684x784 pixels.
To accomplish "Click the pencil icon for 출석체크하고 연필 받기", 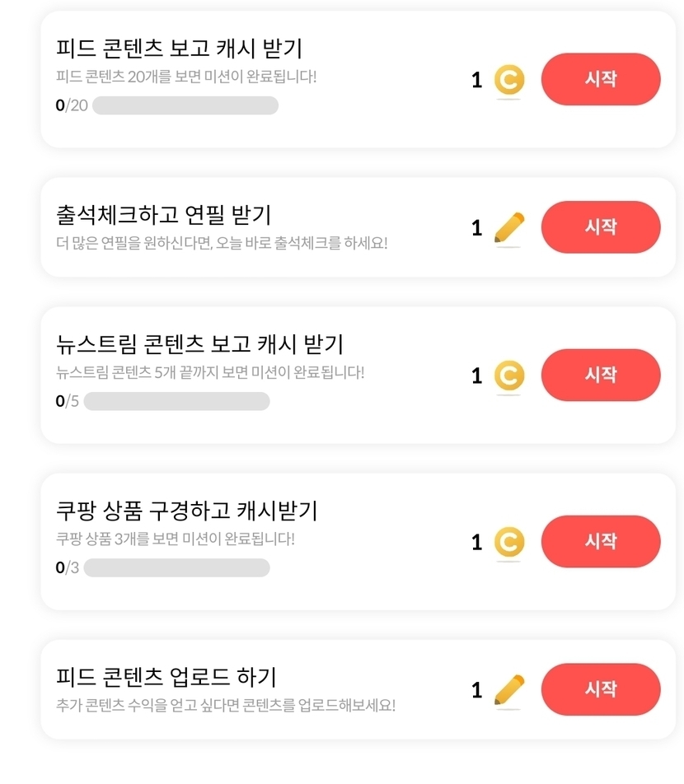I will pyautogui.click(x=509, y=227).
